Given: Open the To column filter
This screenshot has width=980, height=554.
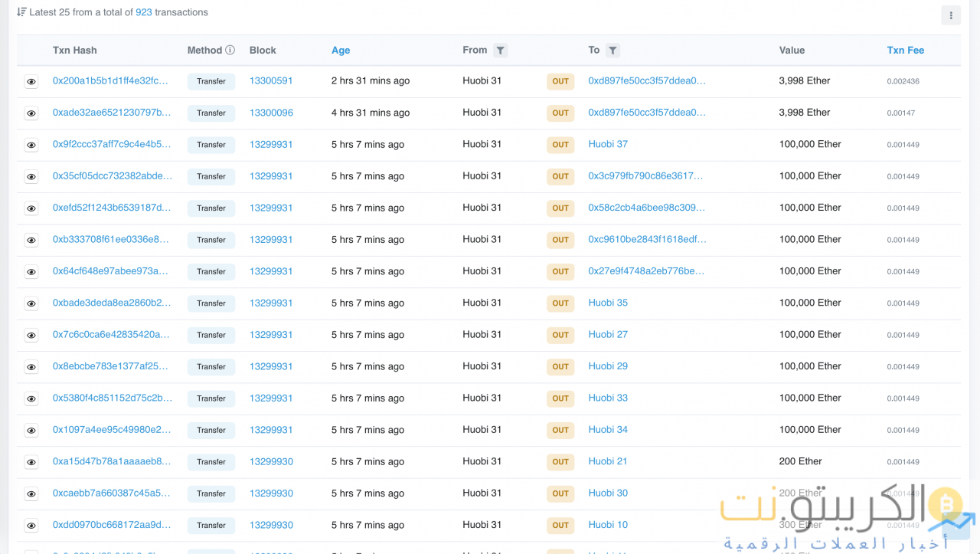Looking at the screenshot, I should (612, 51).
